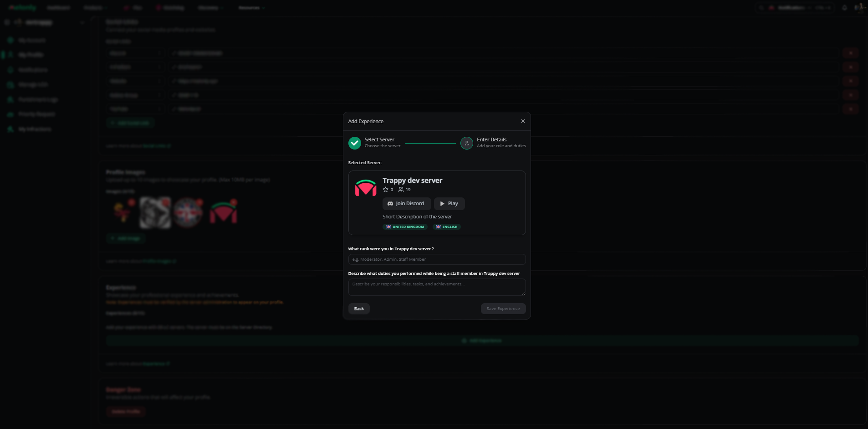Image resolution: width=868 pixels, height=429 pixels.
Task: Open Punishment Logs in the background sidebar
Action: [38, 99]
